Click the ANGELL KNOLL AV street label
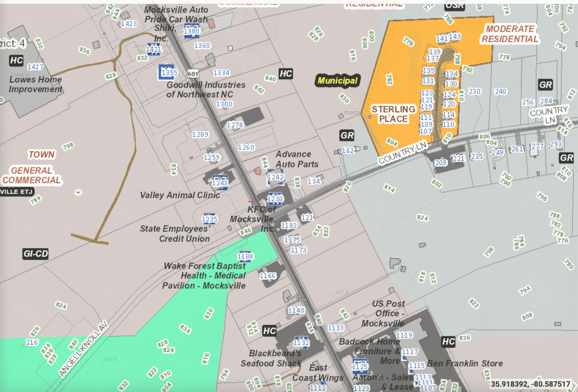 pyautogui.click(x=83, y=349)
